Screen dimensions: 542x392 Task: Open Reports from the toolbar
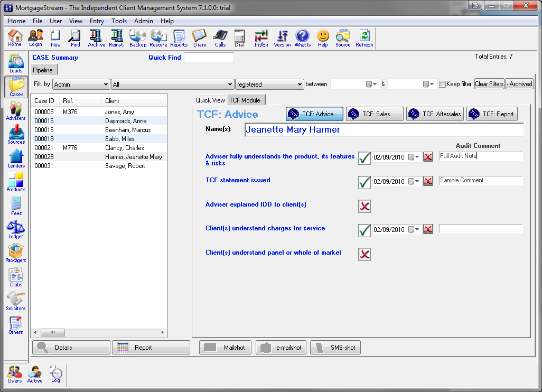(179, 38)
